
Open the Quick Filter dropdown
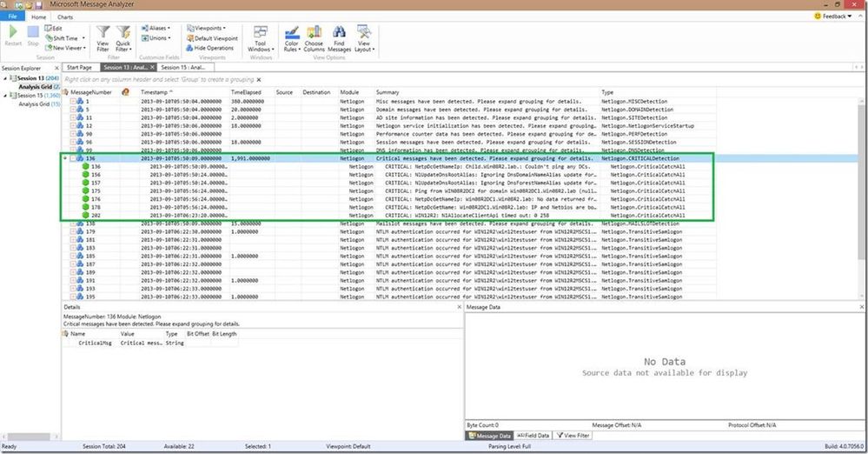pyautogui.click(x=123, y=39)
